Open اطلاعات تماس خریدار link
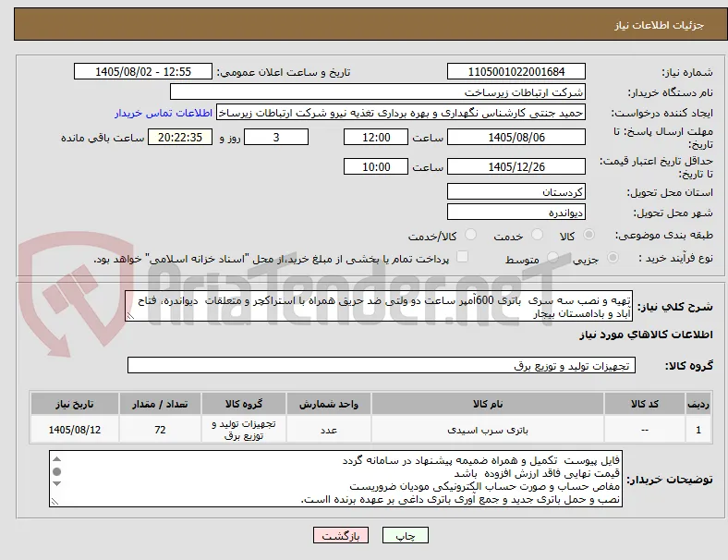This screenshot has width=728, height=560. [164, 113]
